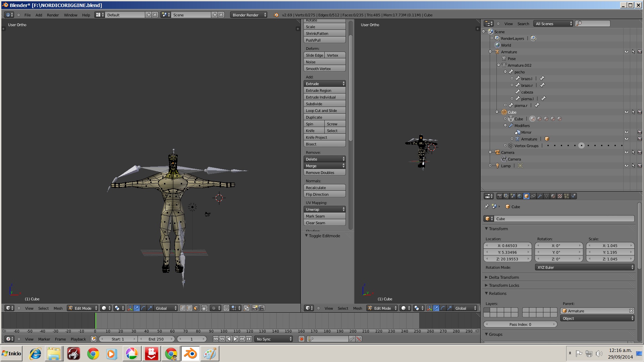The width and height of the screenshot is (644, 362).
Task: Click the Subdivide button
Action: (x=324, y=104)
